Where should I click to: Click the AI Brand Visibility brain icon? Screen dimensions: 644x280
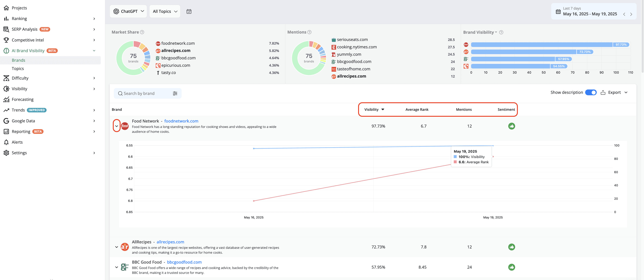click(x=6, y=51)
